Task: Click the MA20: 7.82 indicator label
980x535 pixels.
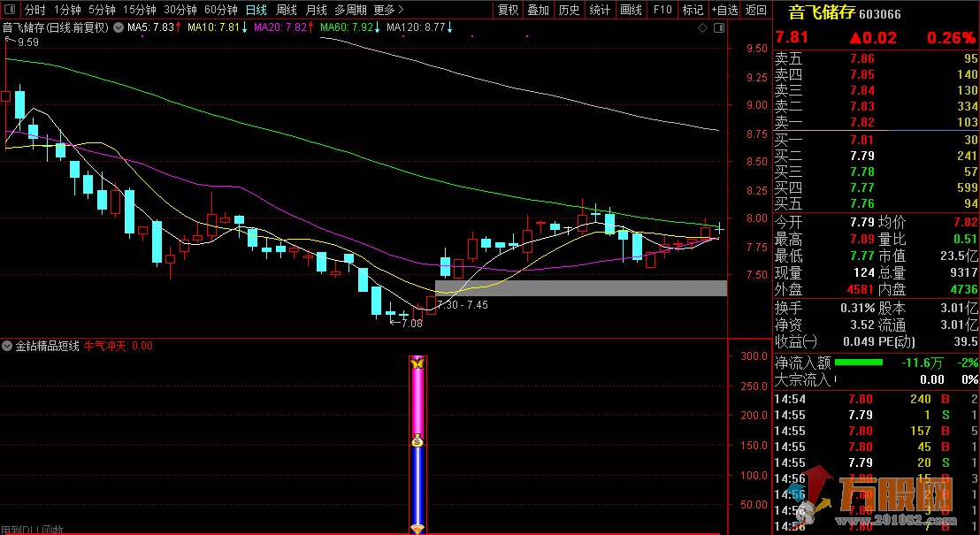Action: tap(284, 27)
